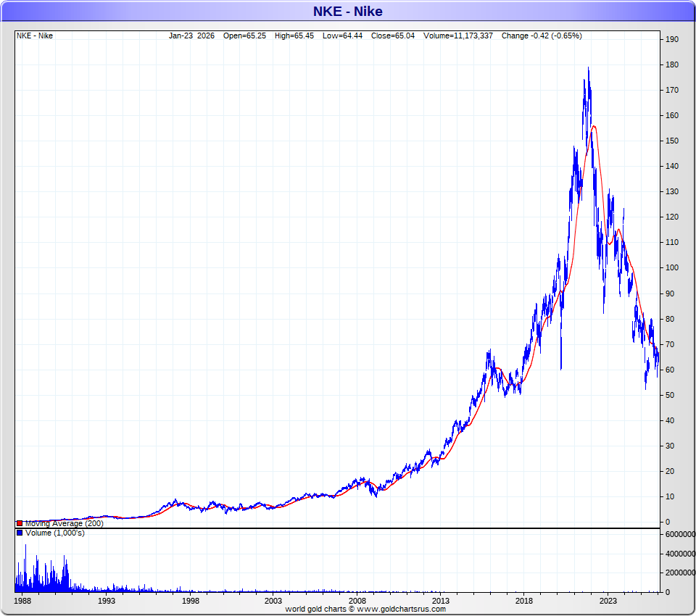
Task: Click the 120 price axis label
Action: 672,217
